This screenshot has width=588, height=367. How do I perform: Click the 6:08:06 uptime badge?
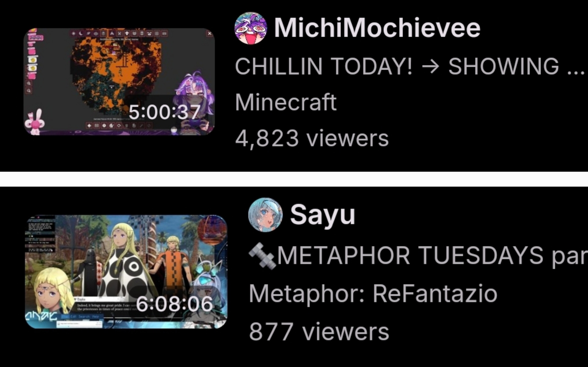coord(174,304)
